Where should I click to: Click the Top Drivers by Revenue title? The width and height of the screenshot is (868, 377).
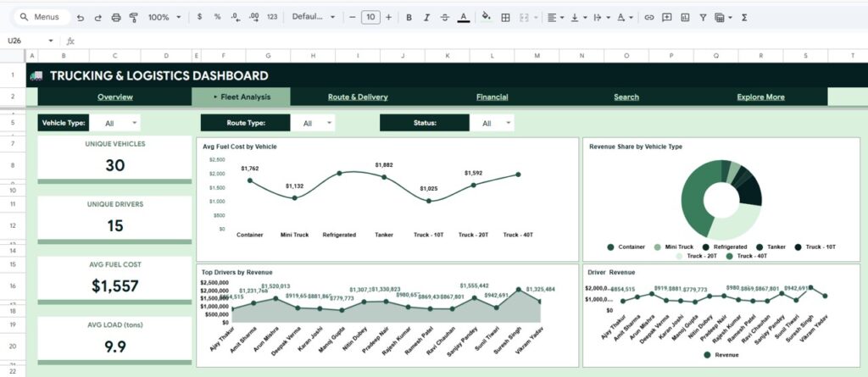[237, 272]
